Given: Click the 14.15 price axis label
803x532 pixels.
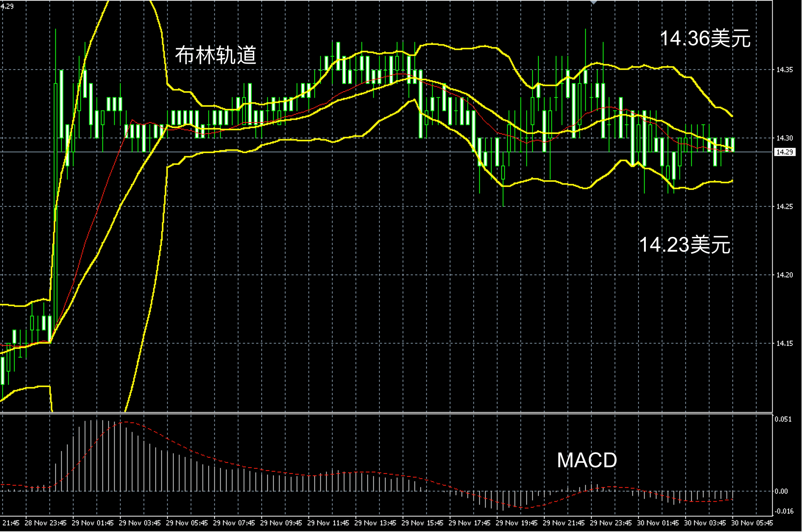Looking at the screenshot, I should (x=785, y=343).
